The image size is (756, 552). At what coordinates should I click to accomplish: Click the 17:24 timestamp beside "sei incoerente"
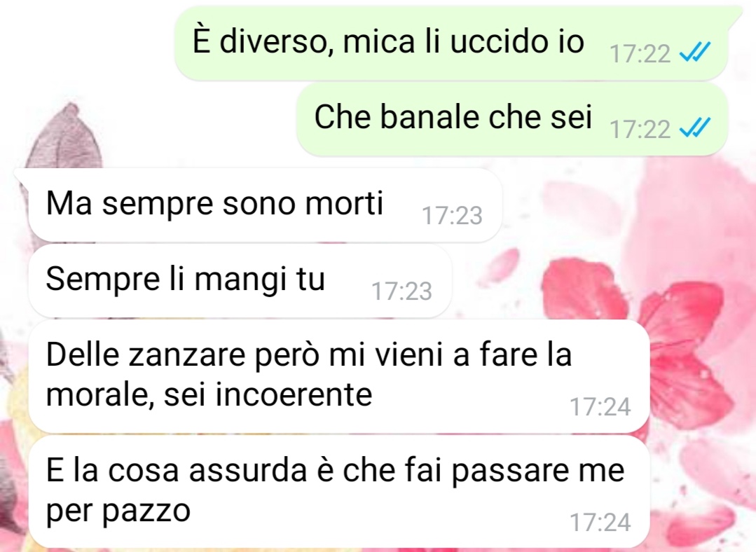[600, 407]
